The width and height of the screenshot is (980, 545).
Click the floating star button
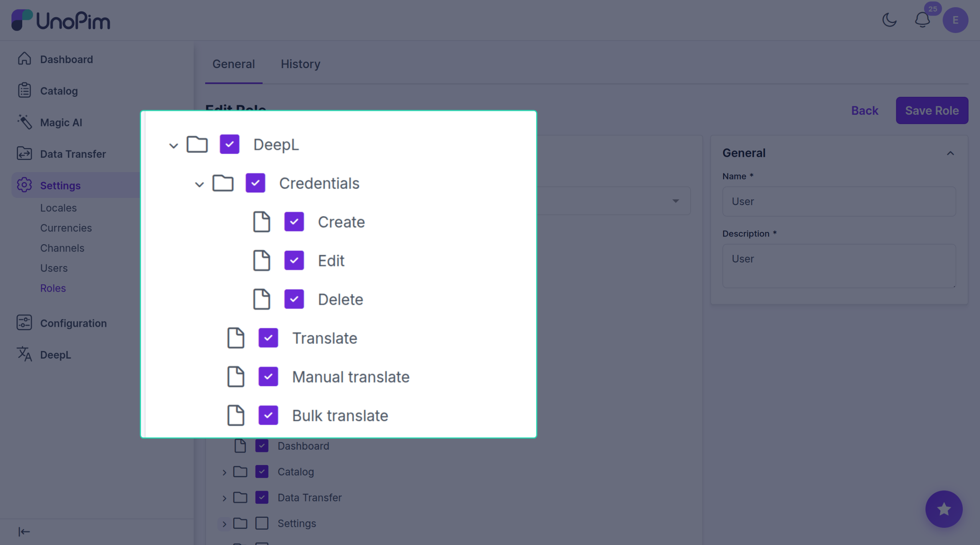pos(944,509)
